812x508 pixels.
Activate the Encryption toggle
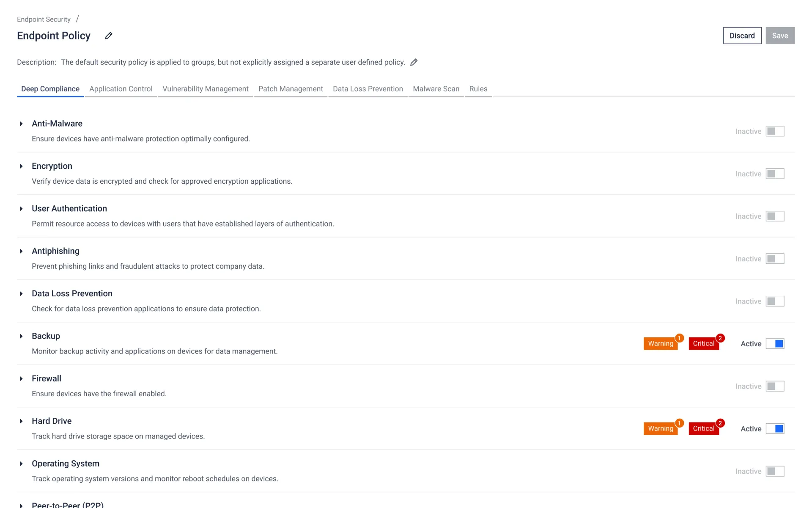pyautogui.click(x=775, y=174)
